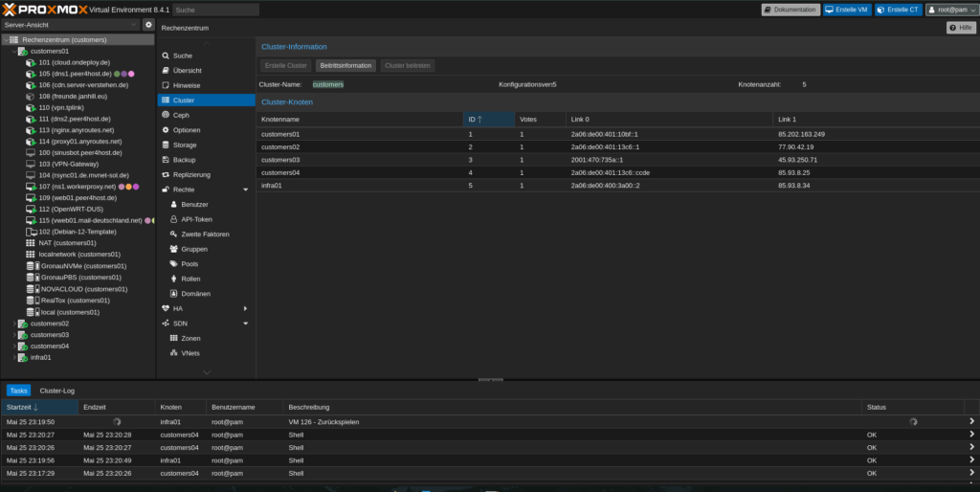Collapse the SDN menu section

click(245, 324)
